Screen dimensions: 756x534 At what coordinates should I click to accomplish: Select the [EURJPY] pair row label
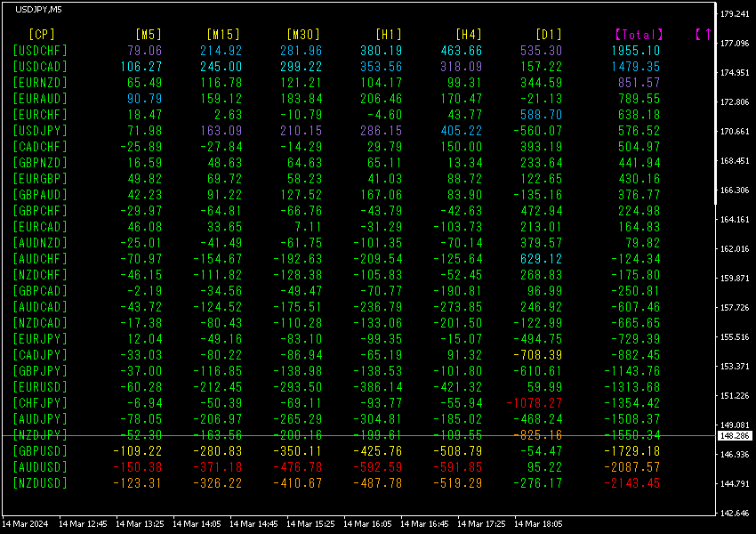click(40, 338)
